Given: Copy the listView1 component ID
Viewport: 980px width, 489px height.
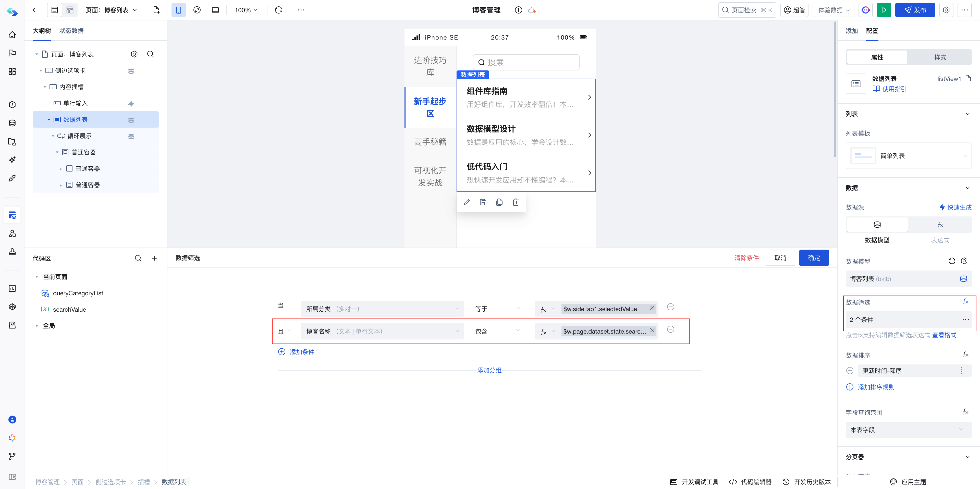Looking at the screenshot, I should pos(968,78).
